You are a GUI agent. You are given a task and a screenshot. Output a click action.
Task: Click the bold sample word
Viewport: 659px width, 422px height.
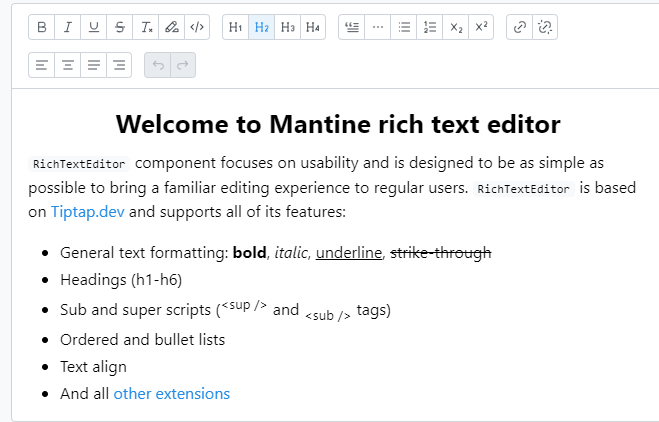[249, 253]
